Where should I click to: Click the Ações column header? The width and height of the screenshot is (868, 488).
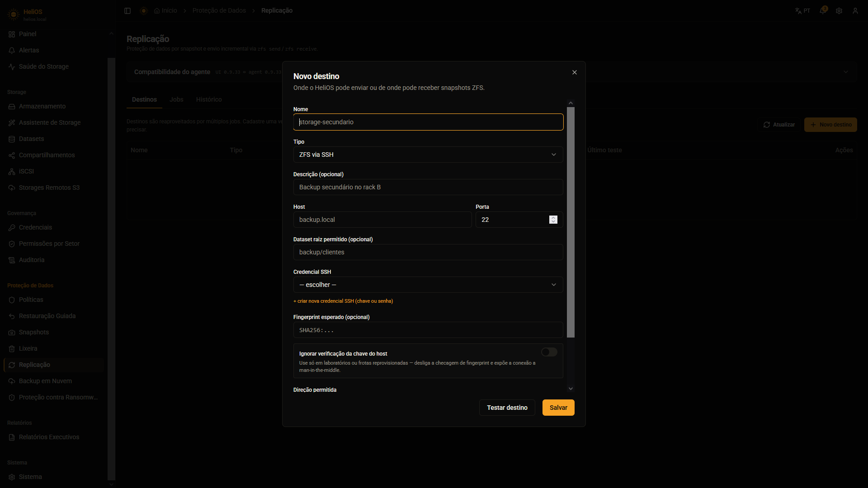pyautogui.click(x=844, y=150)
